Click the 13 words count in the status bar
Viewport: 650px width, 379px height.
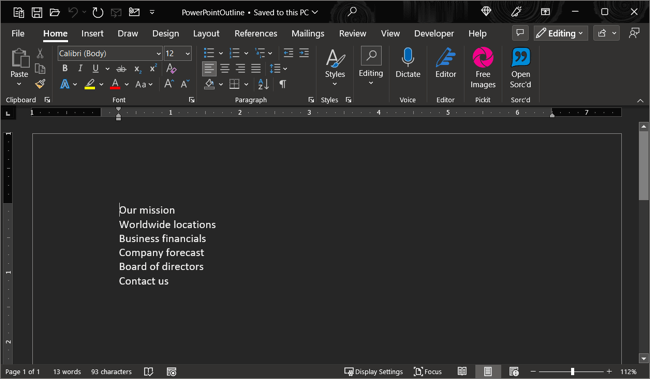pos(67,372)
